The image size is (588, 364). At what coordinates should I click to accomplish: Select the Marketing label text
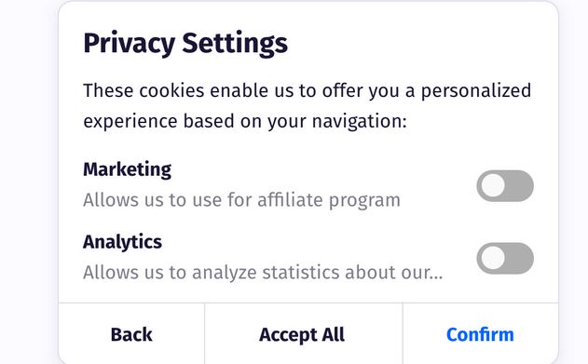(x=127, y=169)
